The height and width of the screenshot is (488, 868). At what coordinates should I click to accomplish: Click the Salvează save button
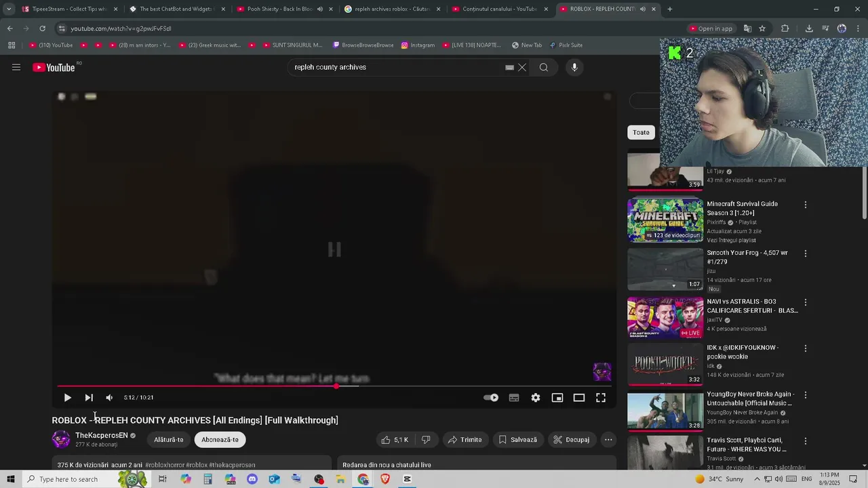518,440
